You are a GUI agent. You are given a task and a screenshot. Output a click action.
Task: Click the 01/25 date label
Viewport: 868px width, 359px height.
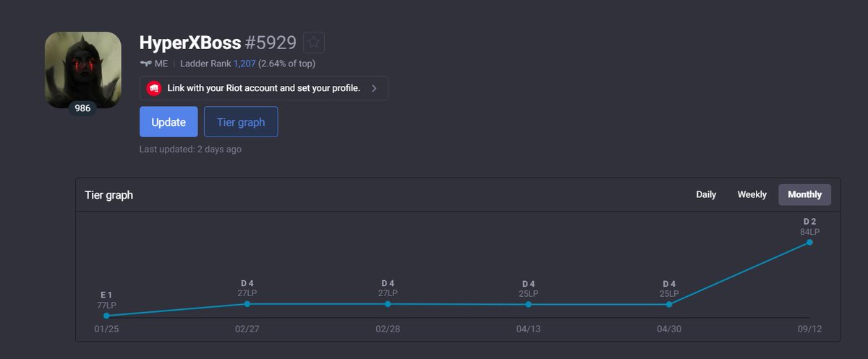106,329
